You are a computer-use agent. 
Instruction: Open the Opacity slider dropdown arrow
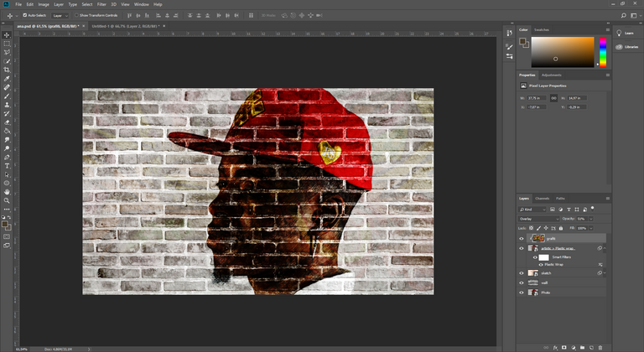(591, 219)
